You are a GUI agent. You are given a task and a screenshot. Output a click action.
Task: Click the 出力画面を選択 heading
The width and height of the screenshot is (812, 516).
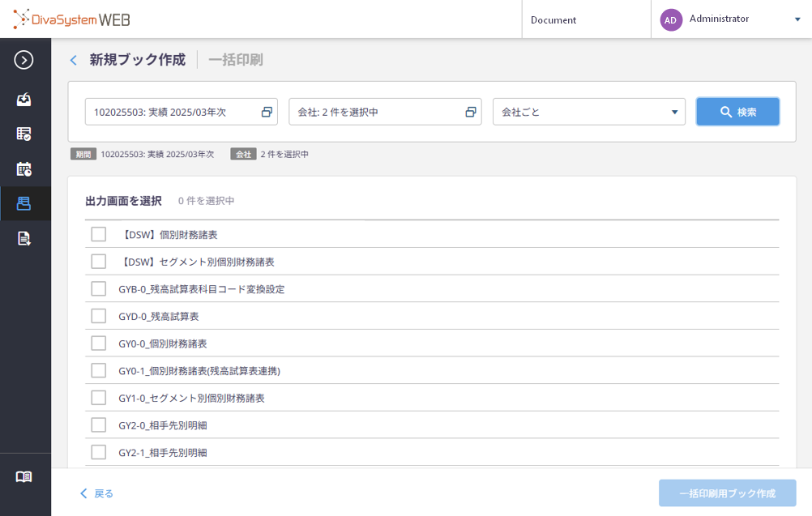(123, 201)
